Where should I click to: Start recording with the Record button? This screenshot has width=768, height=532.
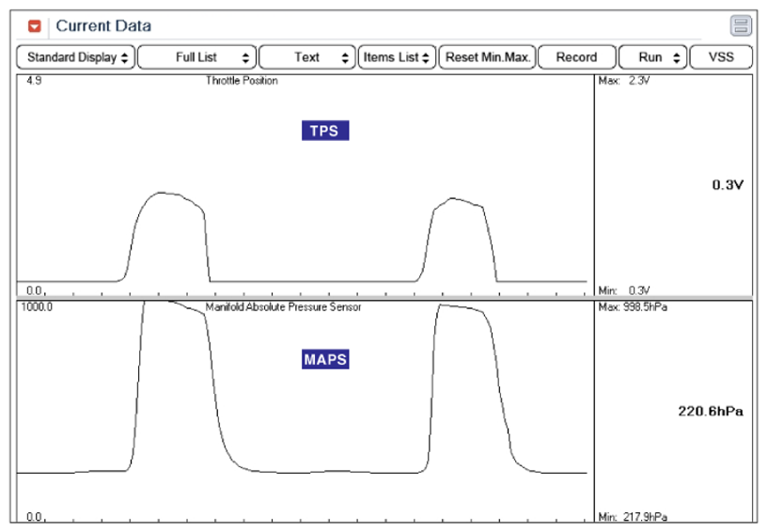click(576, 57)
